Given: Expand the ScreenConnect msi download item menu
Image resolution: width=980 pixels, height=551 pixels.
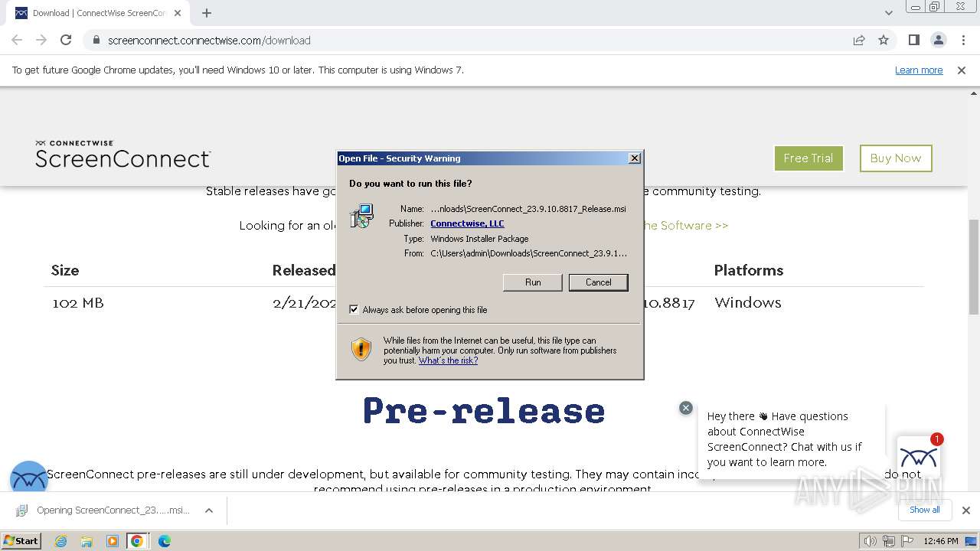Looking at the screenshot, I should tap(209, 510).
